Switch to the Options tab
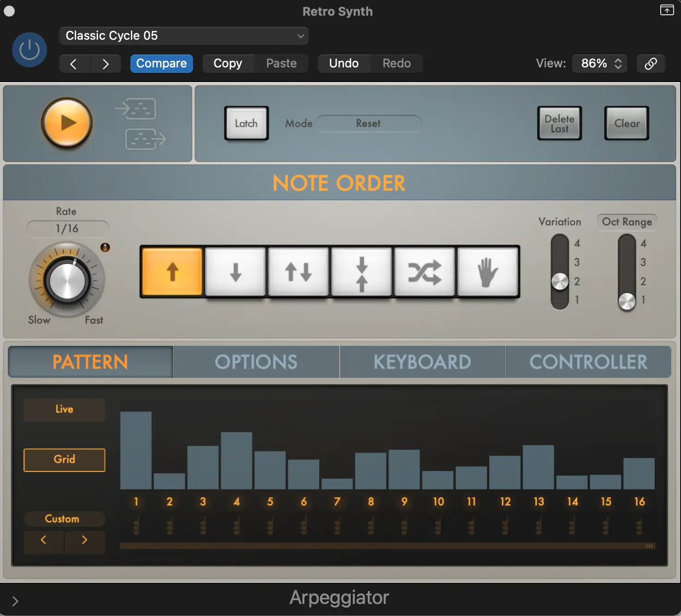The height and width of the screenshot is (616, 681). (x=256, y=362)
